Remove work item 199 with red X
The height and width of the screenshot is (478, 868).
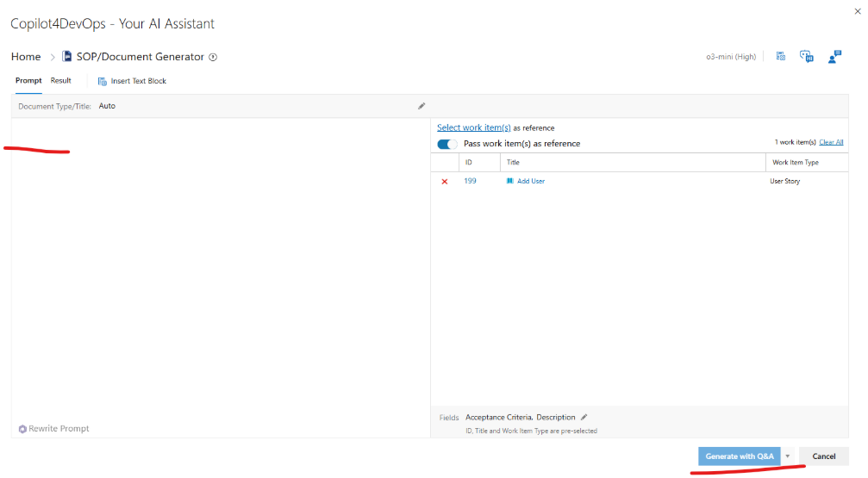pos(445,182)
